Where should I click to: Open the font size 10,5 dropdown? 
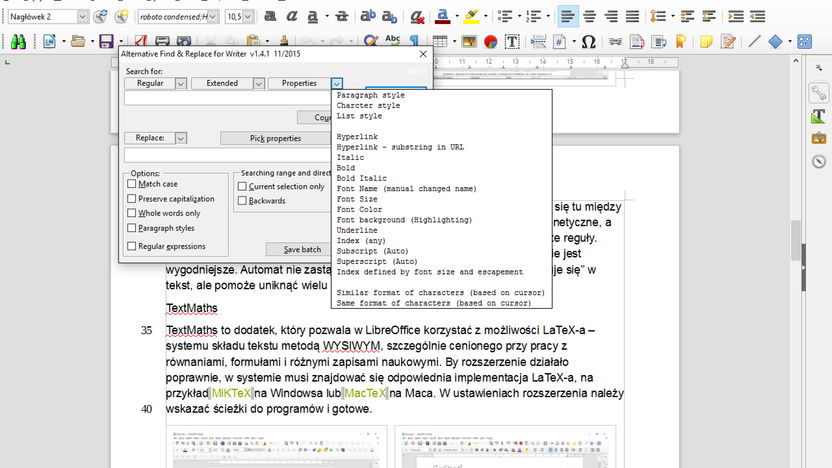pyautogui.click(x=247, y=16)
